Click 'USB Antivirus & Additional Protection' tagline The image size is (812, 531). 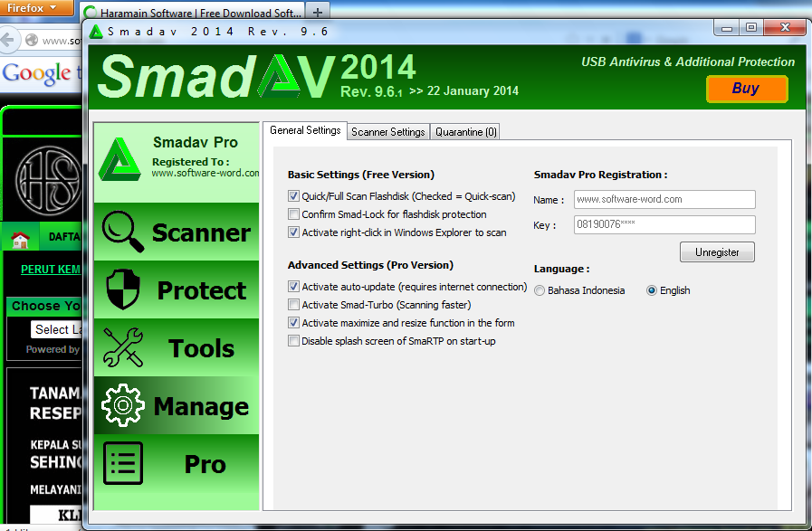click(x=688, y=62)
